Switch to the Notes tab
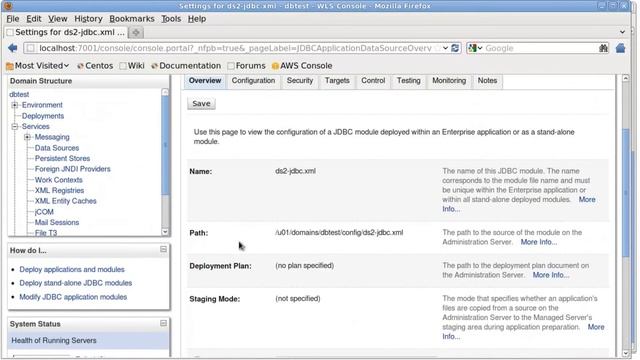The image size is (640, 360). [x=487, y=81]
